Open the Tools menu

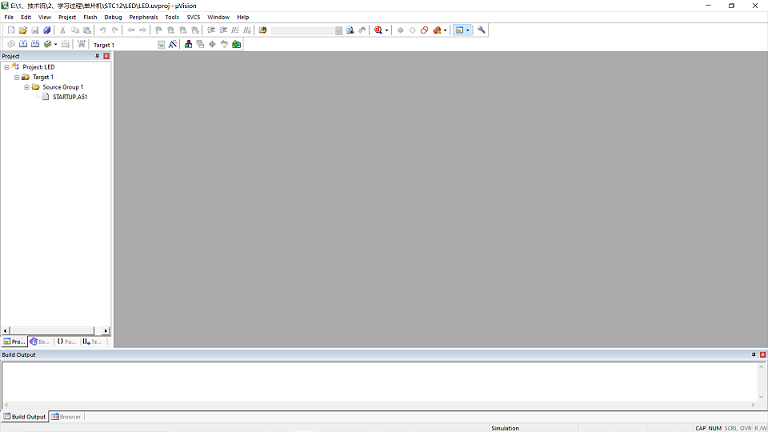[172, 17]
